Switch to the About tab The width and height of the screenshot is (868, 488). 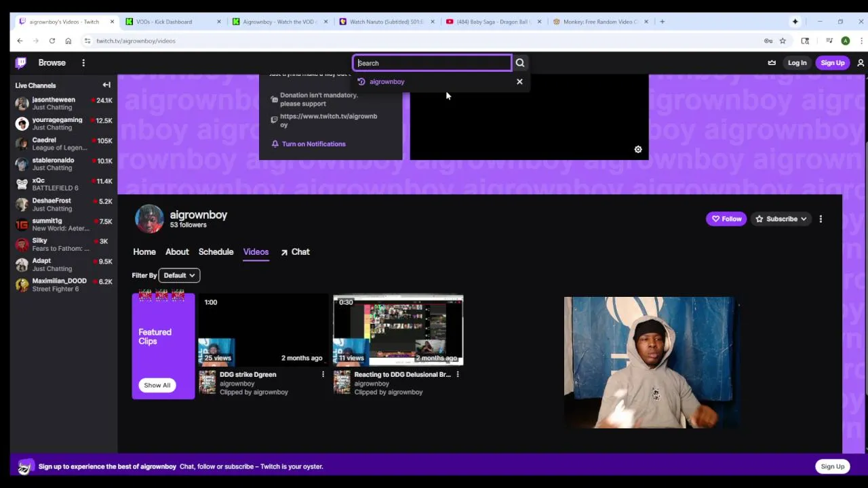(x=177, y=252)
